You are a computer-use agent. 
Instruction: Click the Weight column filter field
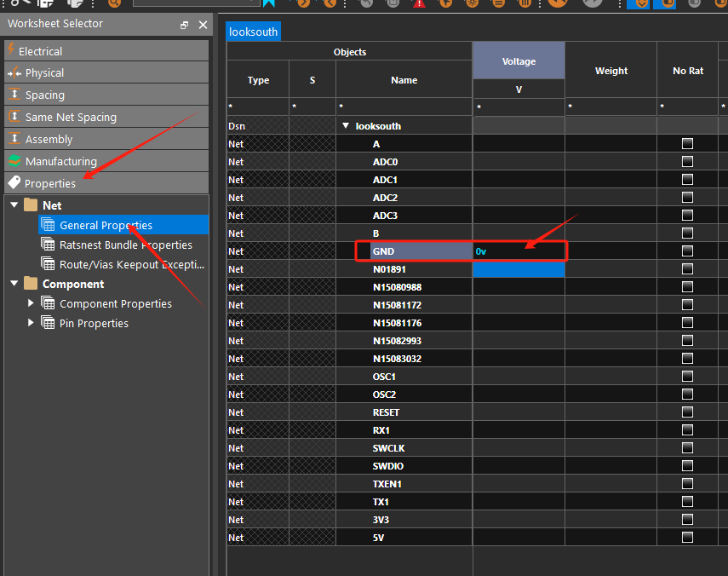click(x=611, y=107)
